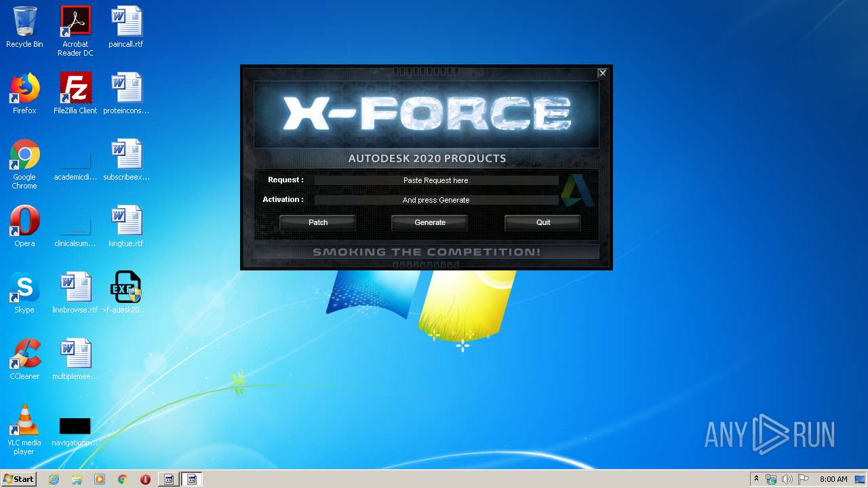
Task: Launch Opera from the taskbar
Action: (x=146, y=479)
